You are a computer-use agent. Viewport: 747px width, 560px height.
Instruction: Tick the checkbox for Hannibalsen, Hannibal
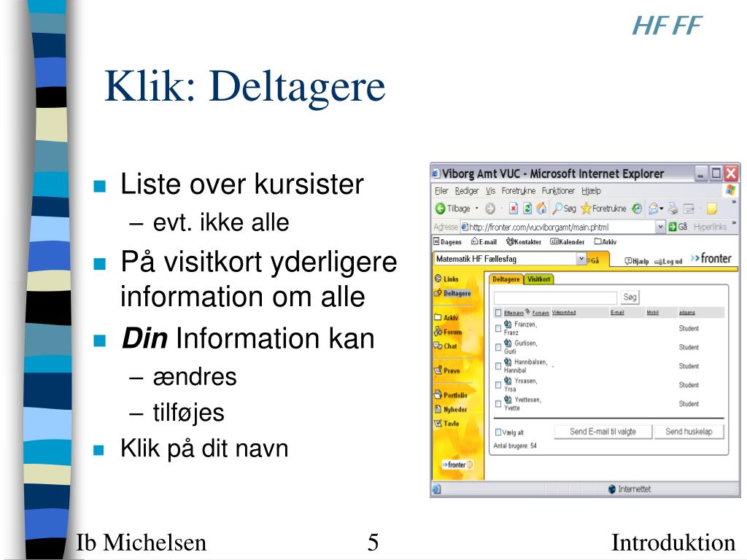click(x=498, y=366)
